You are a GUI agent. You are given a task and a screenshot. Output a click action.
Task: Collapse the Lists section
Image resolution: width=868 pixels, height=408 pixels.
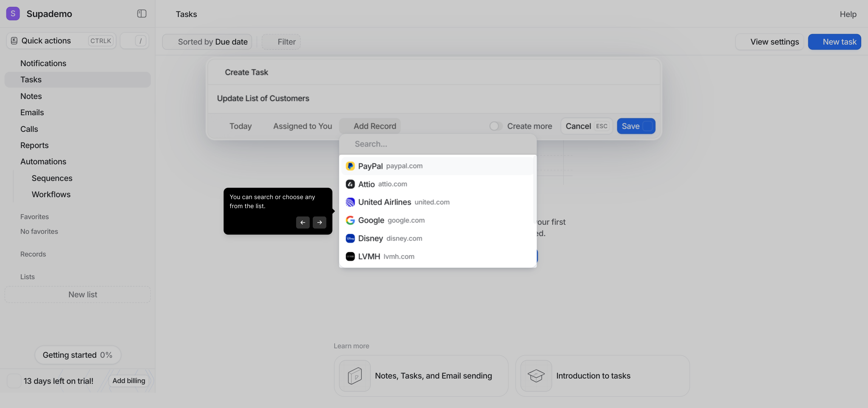27,277
